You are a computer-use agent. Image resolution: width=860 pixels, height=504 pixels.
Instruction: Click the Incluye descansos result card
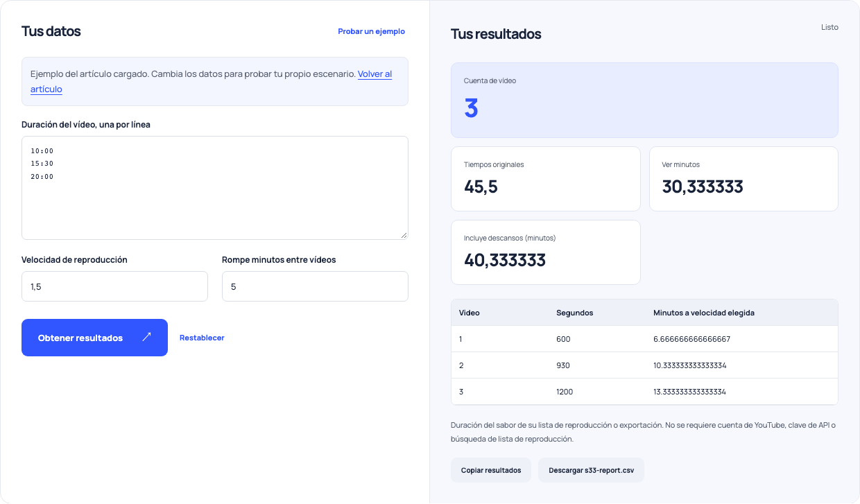pyautogui.click(x=546, y=252)
